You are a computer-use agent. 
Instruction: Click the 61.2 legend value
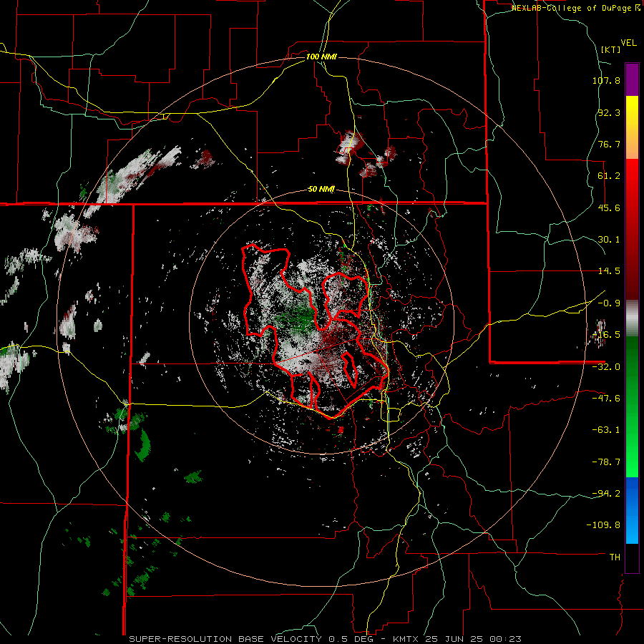[609, 176]
